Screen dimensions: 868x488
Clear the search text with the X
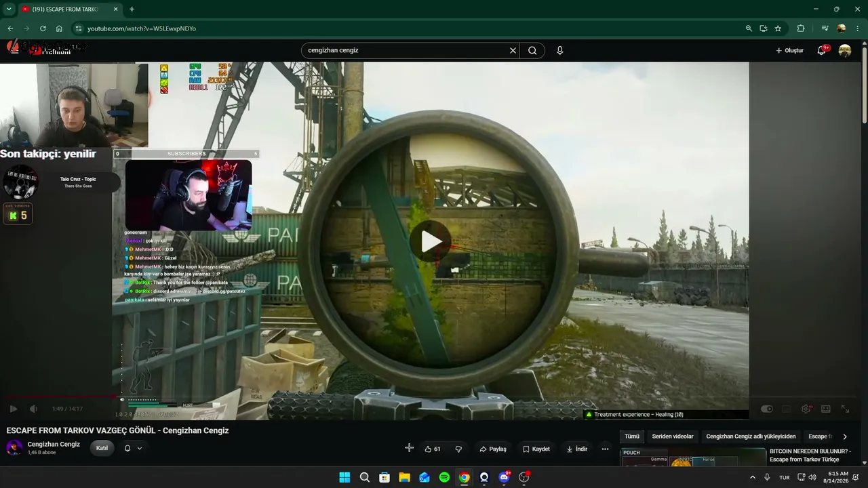coord(513,50)
